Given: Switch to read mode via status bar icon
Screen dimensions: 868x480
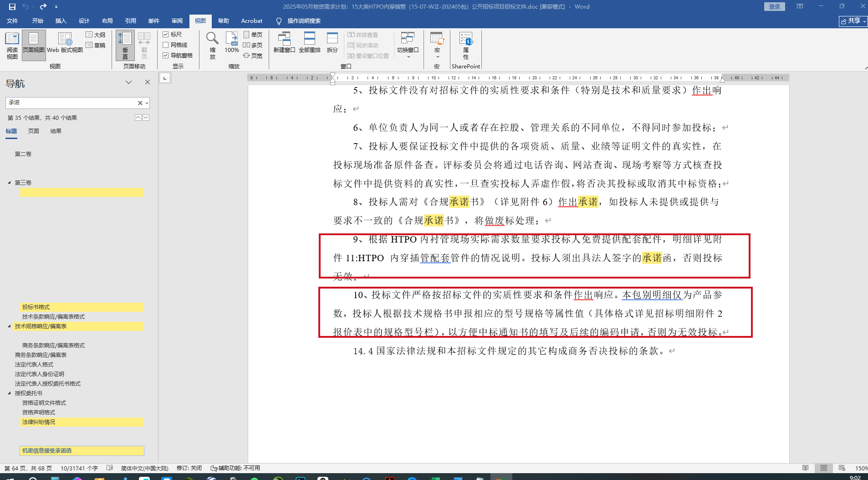Looking at the screenshot, I should (805, 468).
